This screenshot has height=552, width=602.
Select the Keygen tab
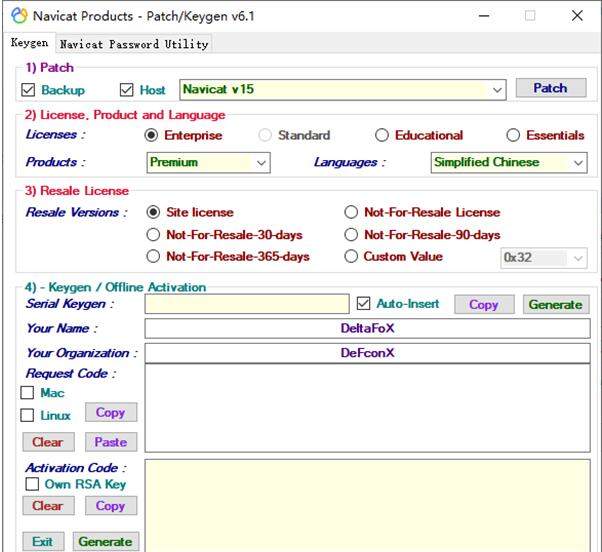pyautogui.click(x=29, y=44)
